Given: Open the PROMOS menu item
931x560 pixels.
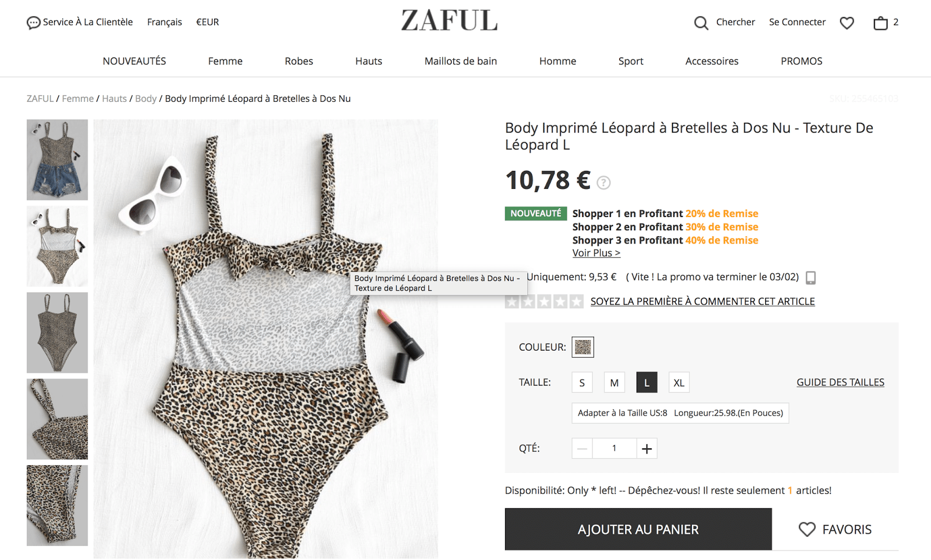Looking at the screenshot, I should pos(801,61).
